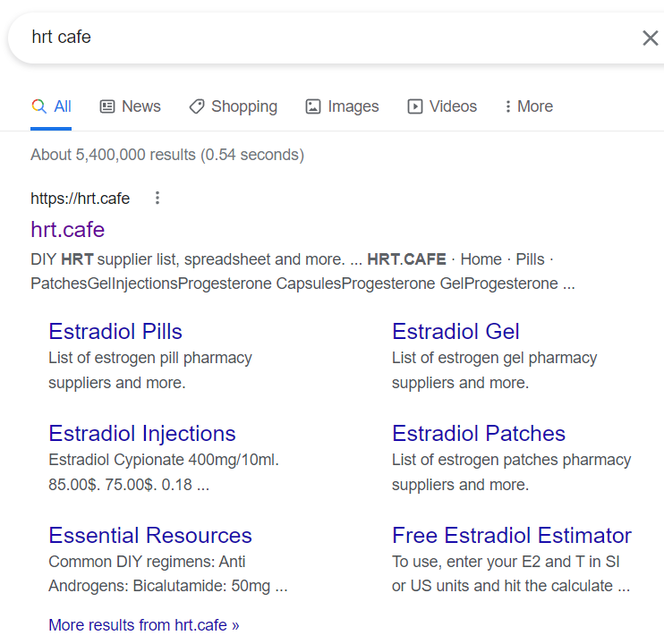The width and height of the screenshot is (664, 644).
Task: Click the play icon beside Videos
Action: click(415, 106)
